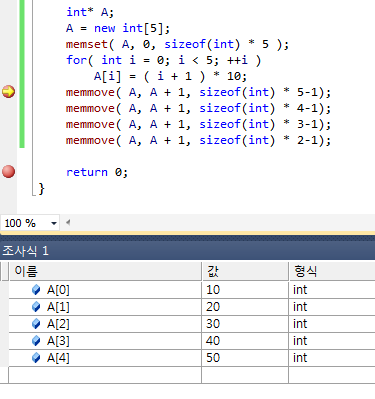Click the 'A[i] = ( i + 1 ) * 10;' line
This screenshot has width=375, height=399.
(170, 76)
